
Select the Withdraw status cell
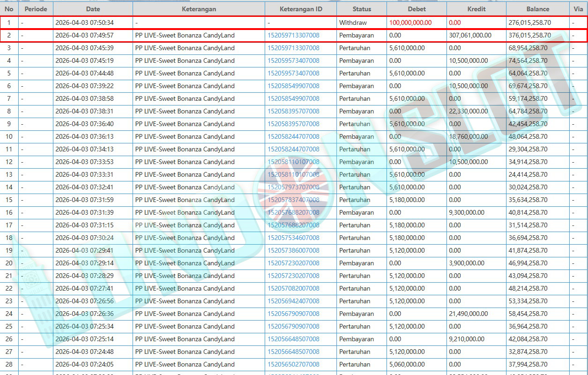353,22
